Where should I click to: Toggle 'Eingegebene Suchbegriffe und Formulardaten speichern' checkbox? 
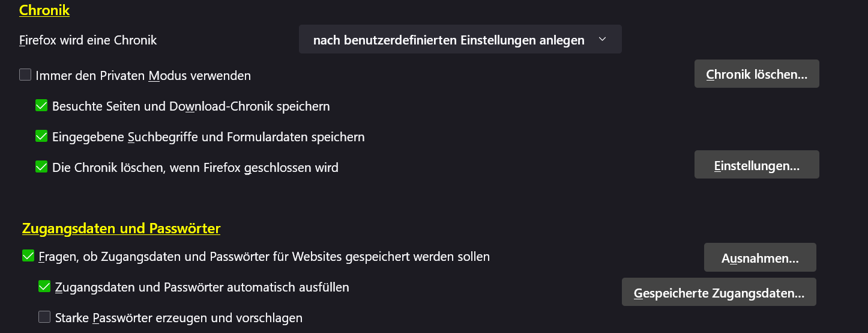[41, 136]
